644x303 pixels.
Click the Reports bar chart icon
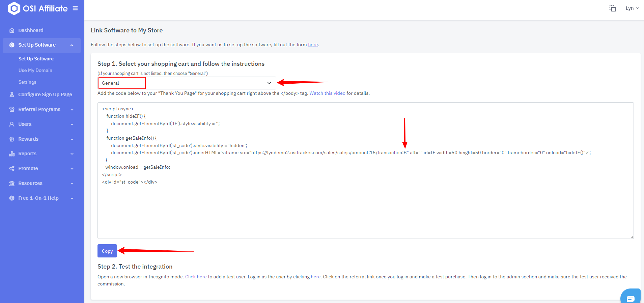pos(12,154)
